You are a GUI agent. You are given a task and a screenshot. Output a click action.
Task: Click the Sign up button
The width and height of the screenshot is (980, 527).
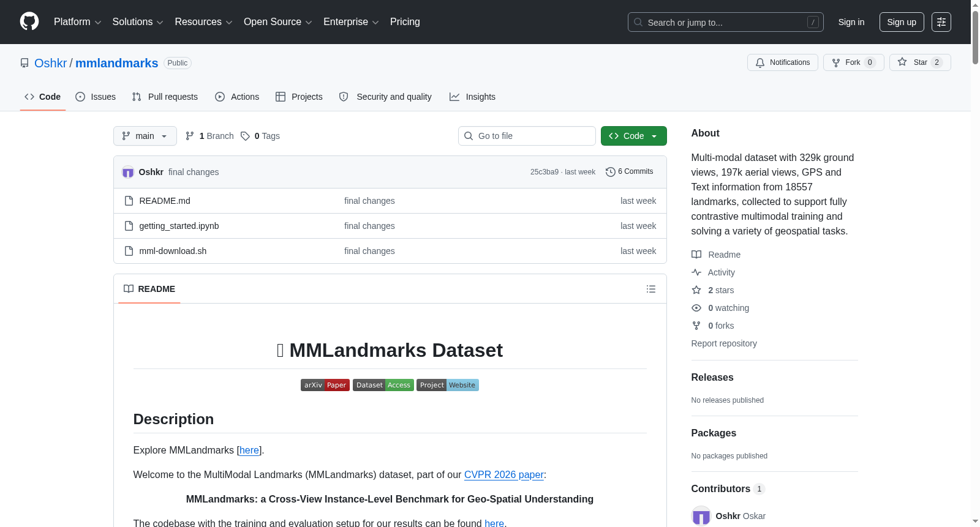click(902, 22)
